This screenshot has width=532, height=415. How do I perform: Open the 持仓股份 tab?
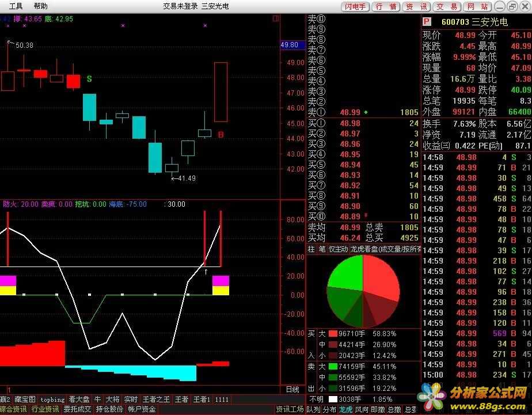[109, 409]
